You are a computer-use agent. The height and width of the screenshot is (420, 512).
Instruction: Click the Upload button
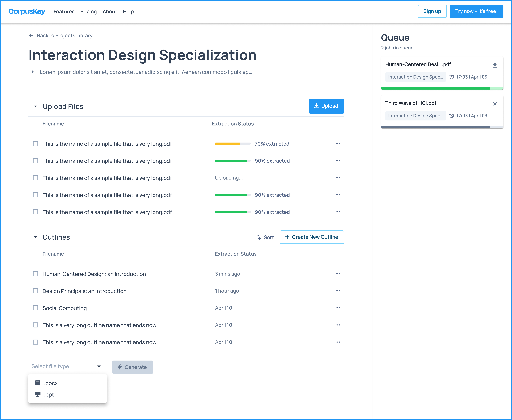(x=326, y=106)
